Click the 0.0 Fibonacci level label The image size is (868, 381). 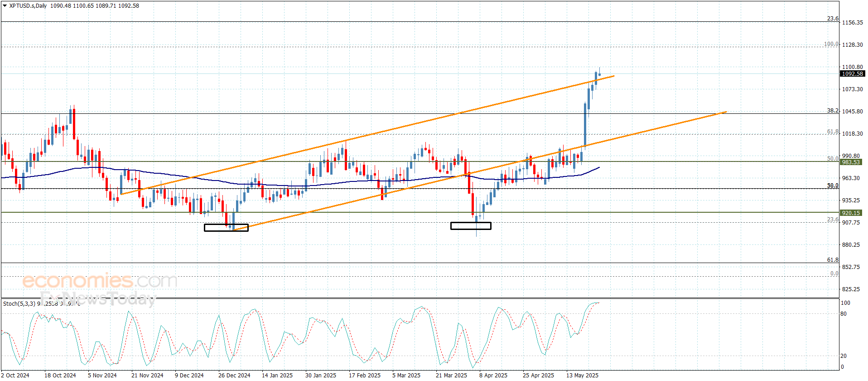click(834, 274)
